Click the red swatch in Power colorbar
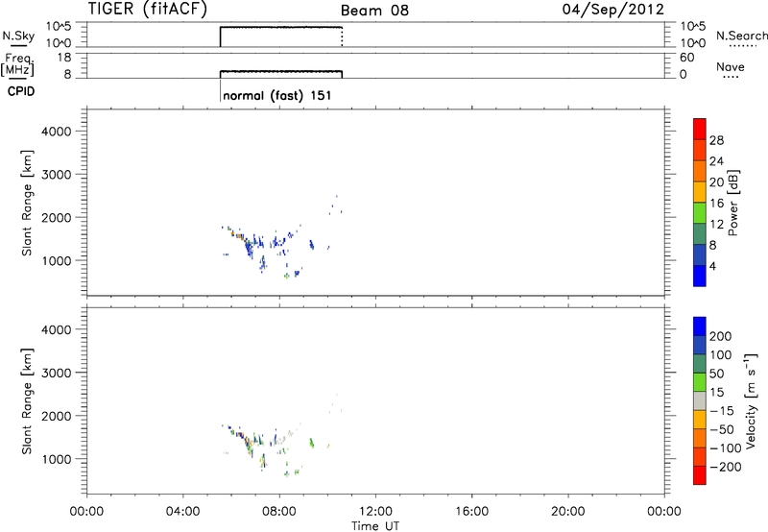The image size is (768, 532). 700,129
